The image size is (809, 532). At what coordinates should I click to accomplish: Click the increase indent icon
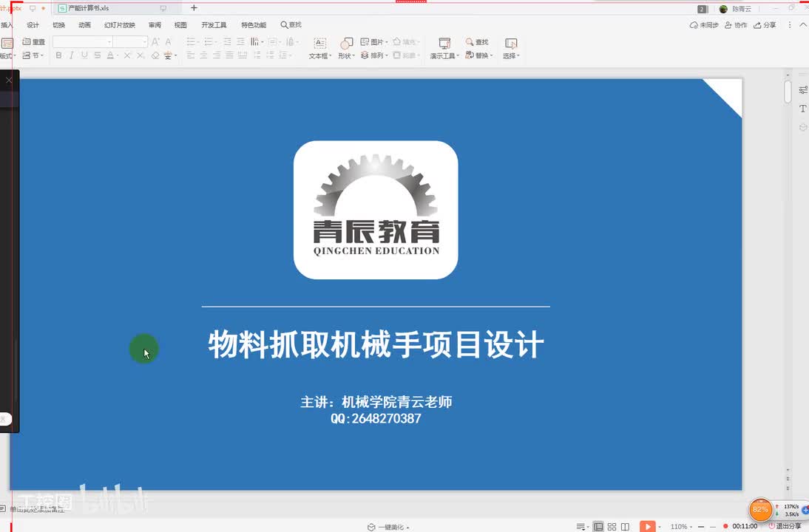[241, 42]
